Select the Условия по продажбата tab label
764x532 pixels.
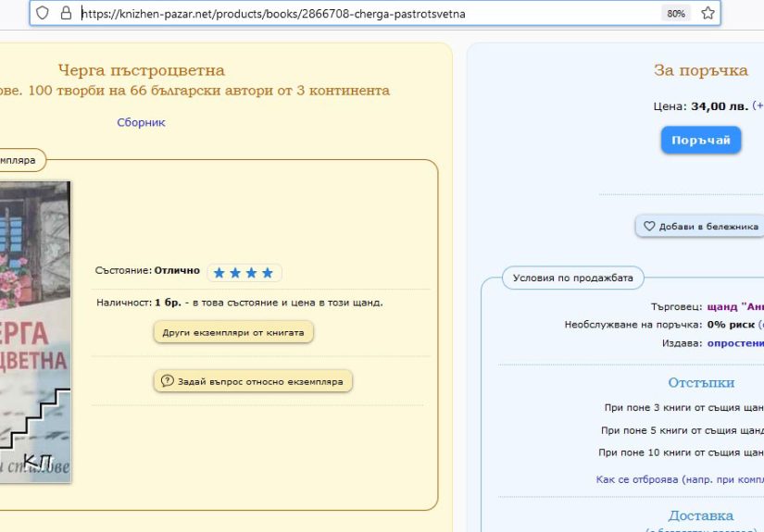pyautogui.click(x=572, y=278)
